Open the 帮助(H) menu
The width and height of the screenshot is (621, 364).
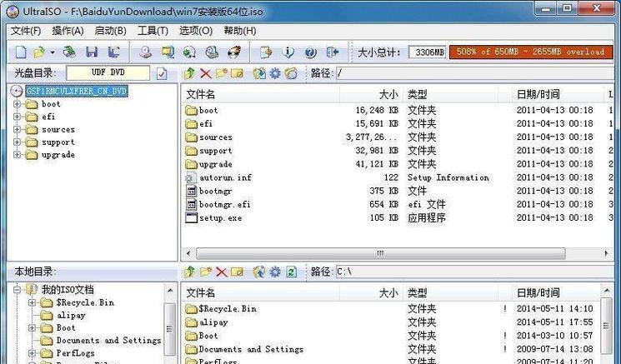click(x=239, y=31)
